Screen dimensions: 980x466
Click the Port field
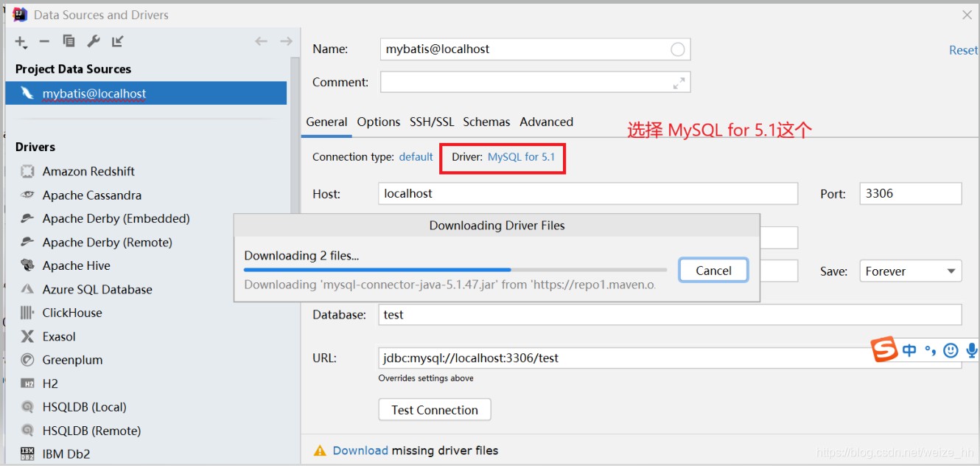pyautogui.click(x=911, y=193)
